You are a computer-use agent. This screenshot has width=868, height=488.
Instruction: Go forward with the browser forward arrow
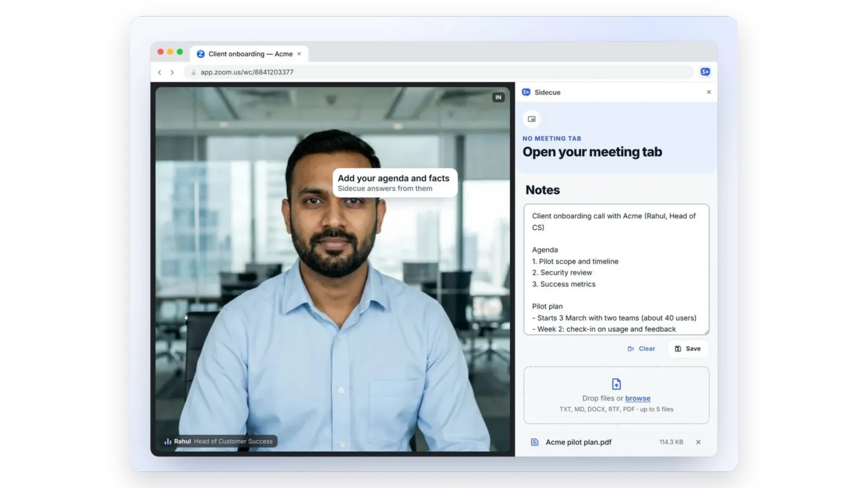click(172, 72)
